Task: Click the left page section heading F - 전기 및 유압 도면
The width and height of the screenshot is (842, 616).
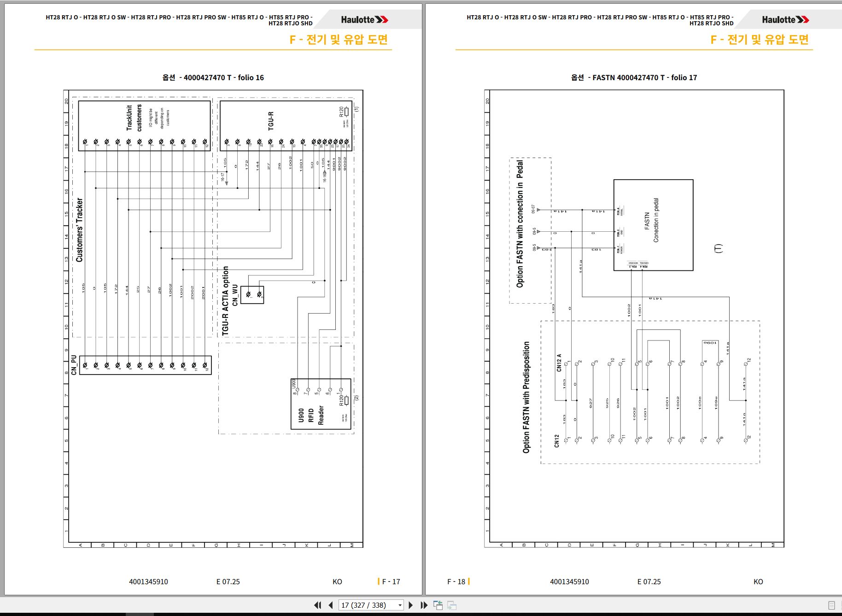Action: 339,40
